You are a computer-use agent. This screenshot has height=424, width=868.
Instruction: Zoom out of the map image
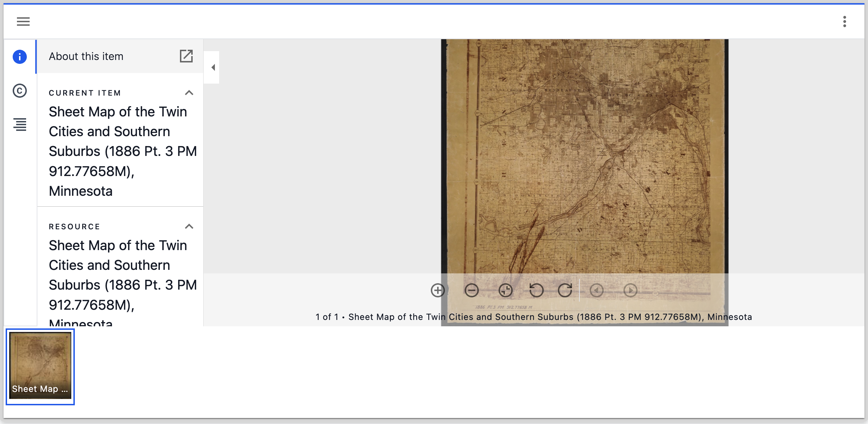[472, 290]
